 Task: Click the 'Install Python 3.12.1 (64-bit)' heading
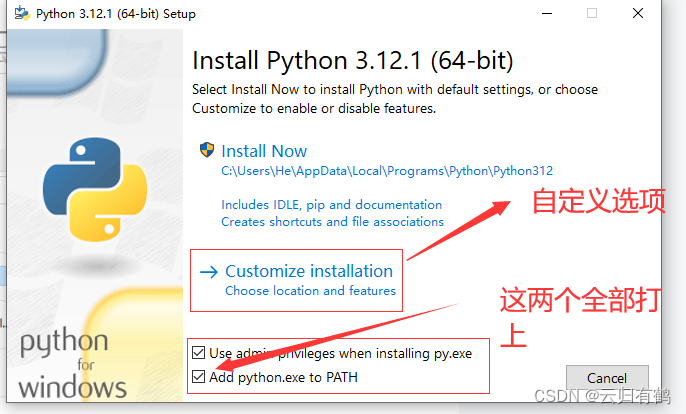coord(353,60)
